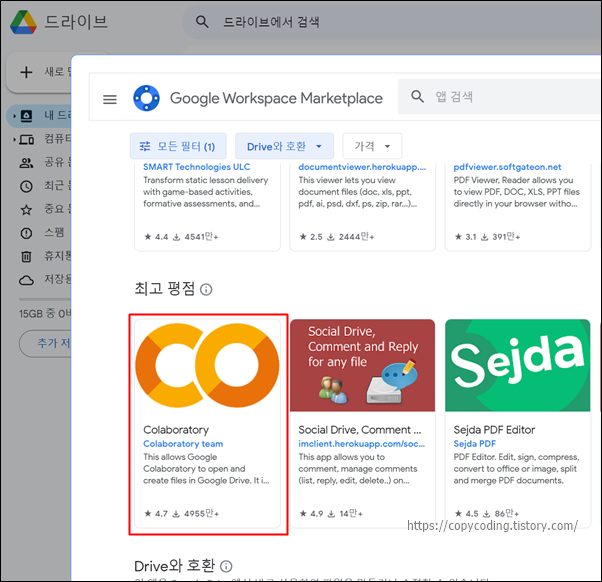Image resolution: width=602 pixels, height=582 pixels.
Task: Click the top rated section heading
Action: 164,289
